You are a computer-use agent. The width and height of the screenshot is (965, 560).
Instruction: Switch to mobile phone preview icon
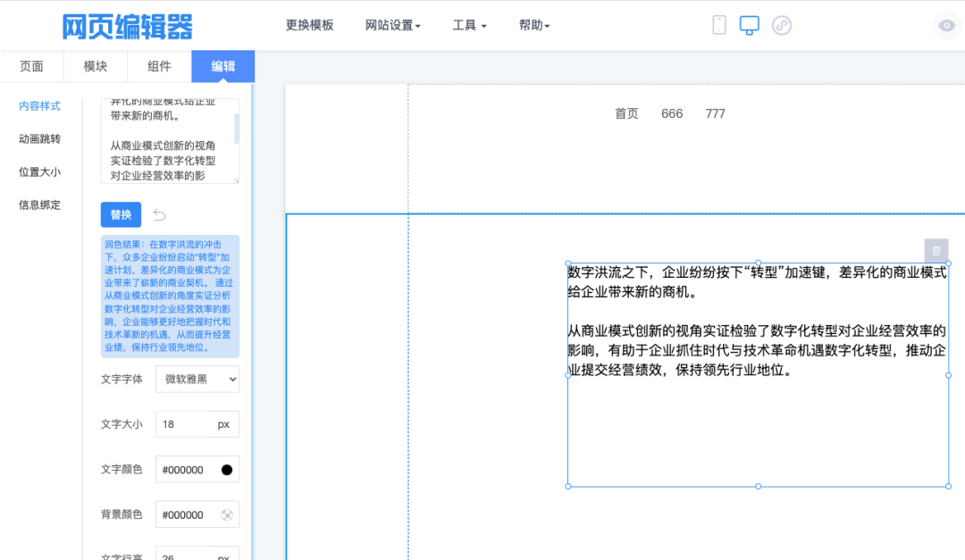coord(719,25)
